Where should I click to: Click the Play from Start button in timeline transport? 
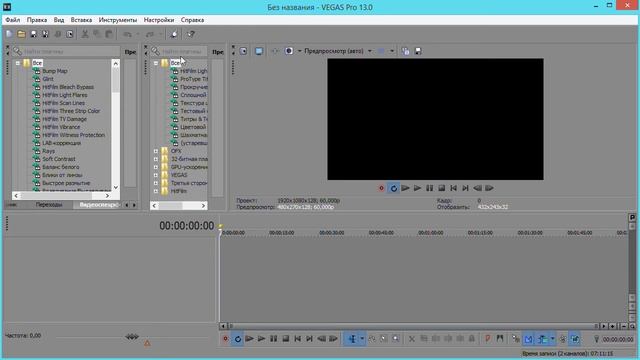(249, 339)
